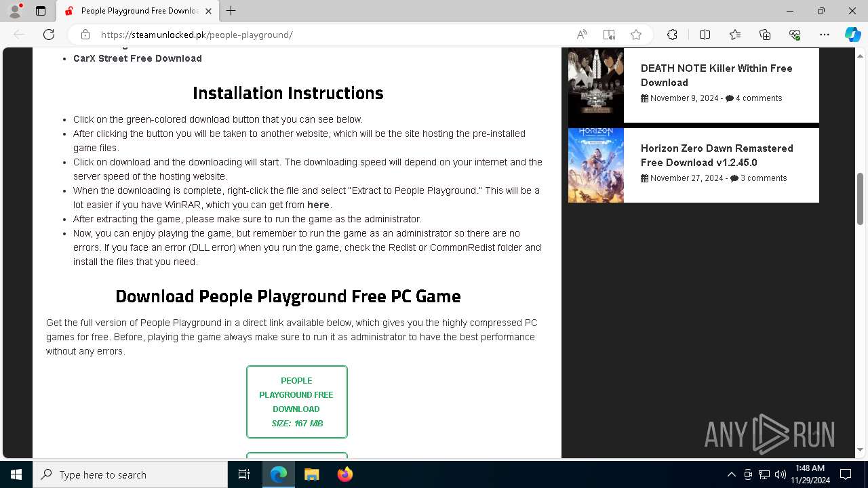The width and height of the screenshot is (868, 488).
Task: Open Task View icon
Action: 244,474
